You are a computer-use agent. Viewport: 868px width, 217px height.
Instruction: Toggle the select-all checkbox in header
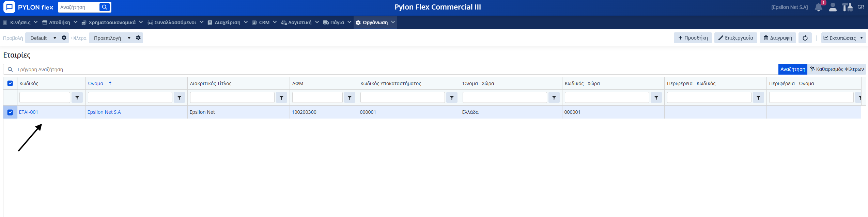click(x=10, y=83)
